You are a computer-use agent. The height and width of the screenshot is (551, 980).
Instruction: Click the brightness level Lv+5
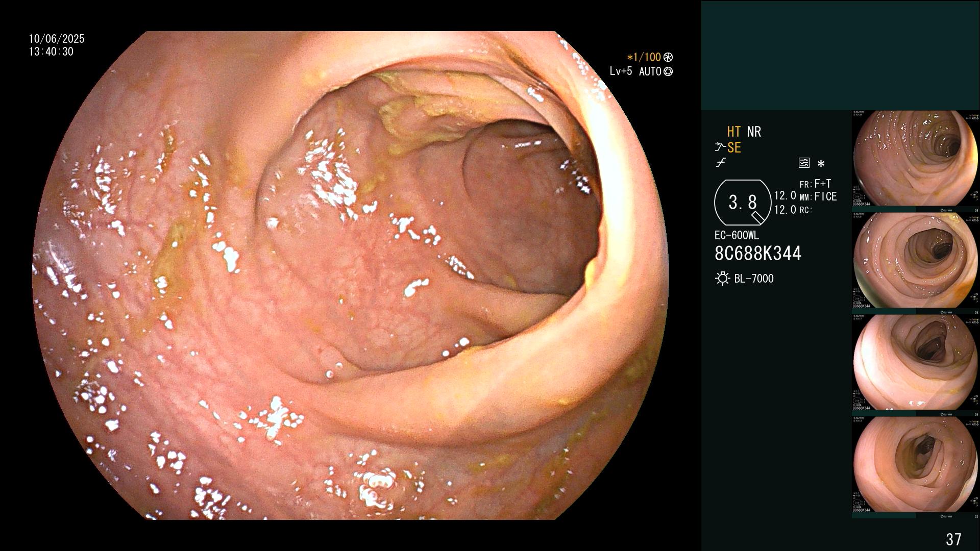[x=621, y=71]
